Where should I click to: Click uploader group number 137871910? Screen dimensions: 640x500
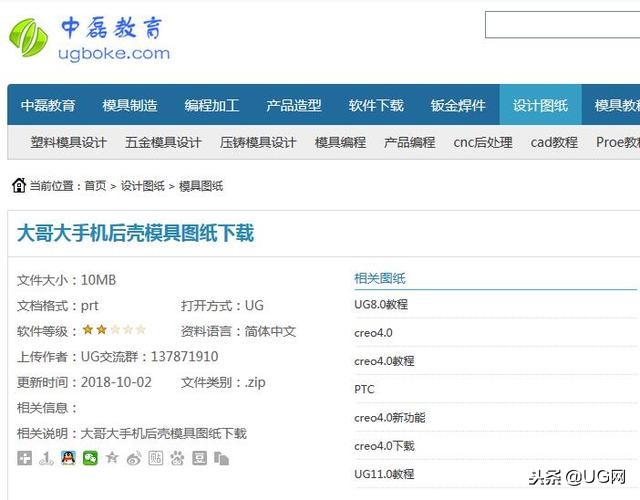pyautogui.click(x=184, y=356)
